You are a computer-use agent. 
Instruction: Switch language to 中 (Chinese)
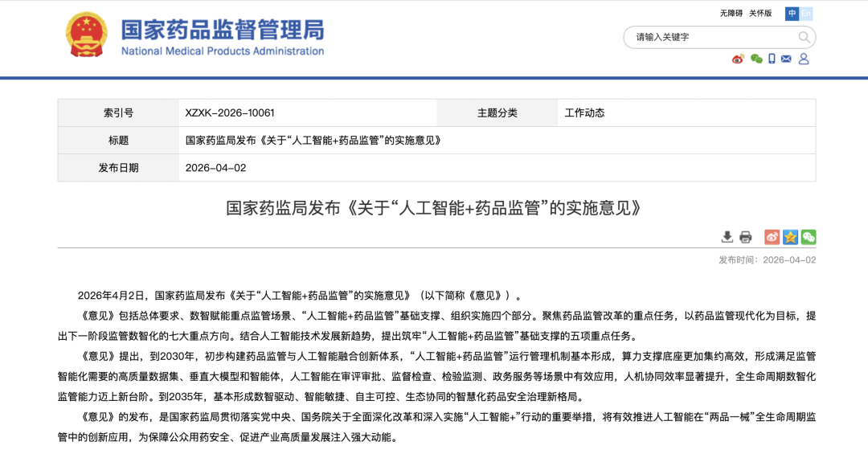click(792, 14)
